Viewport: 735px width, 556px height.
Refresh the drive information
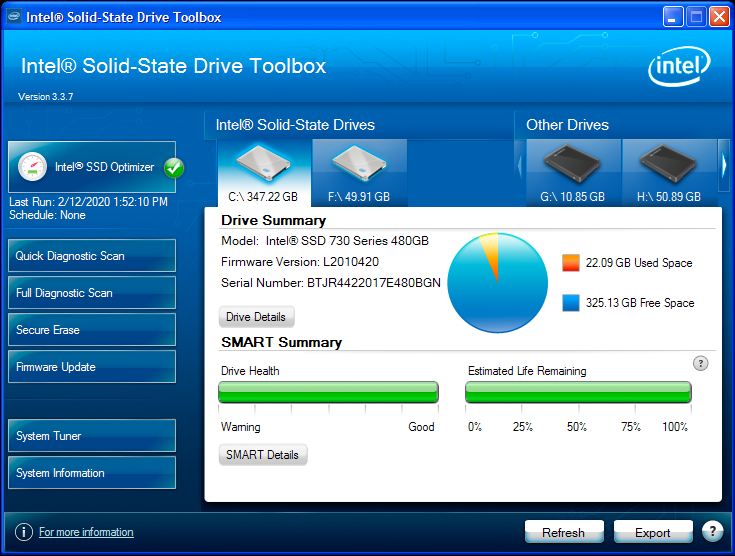point(564,533)
